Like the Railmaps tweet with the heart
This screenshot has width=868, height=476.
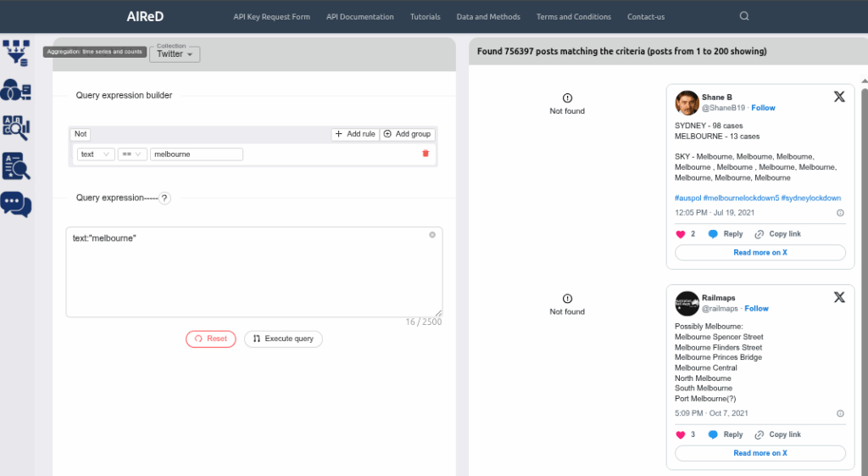pyautogui.click(x=680, y=434)
